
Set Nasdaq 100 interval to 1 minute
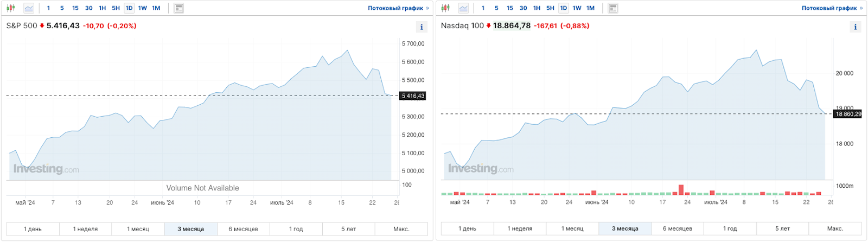483,8
